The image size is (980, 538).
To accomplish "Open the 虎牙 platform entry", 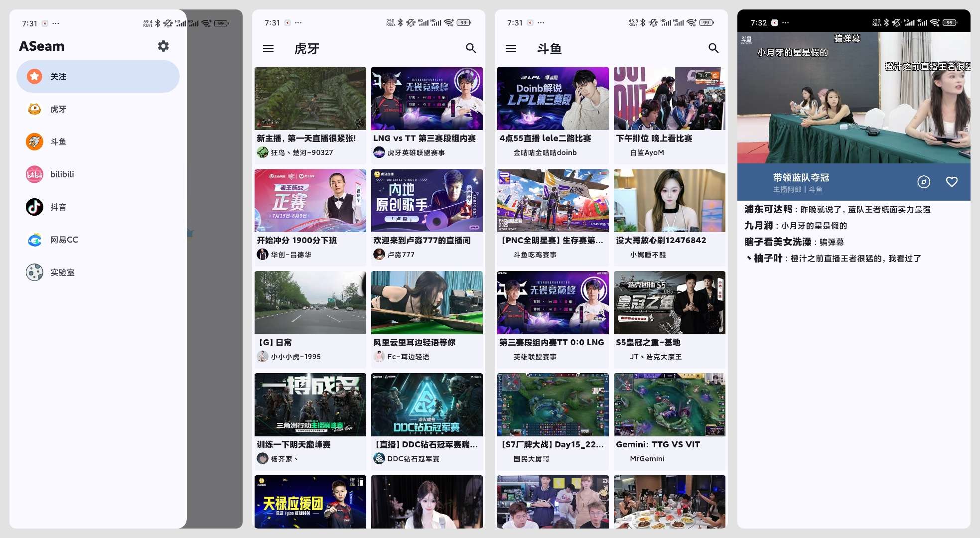I will [x=58, y=109].
